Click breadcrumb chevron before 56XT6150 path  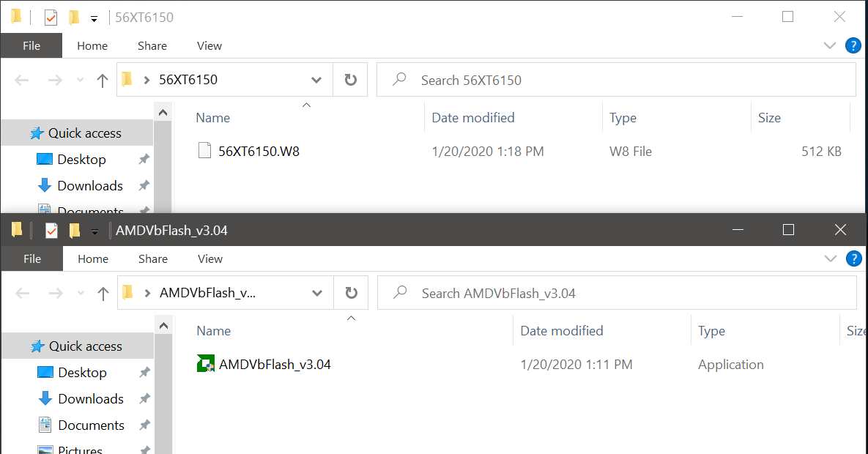tap(146, 80)
